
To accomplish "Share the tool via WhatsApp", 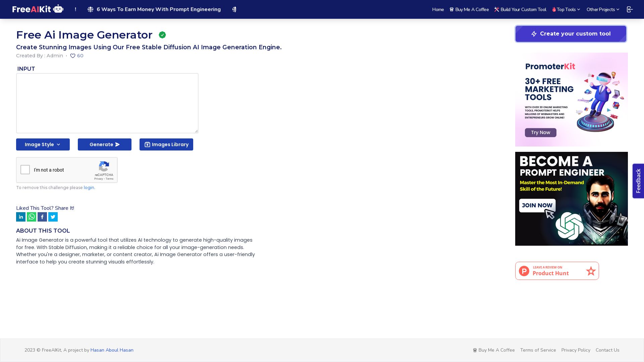I will coord(32,217).
